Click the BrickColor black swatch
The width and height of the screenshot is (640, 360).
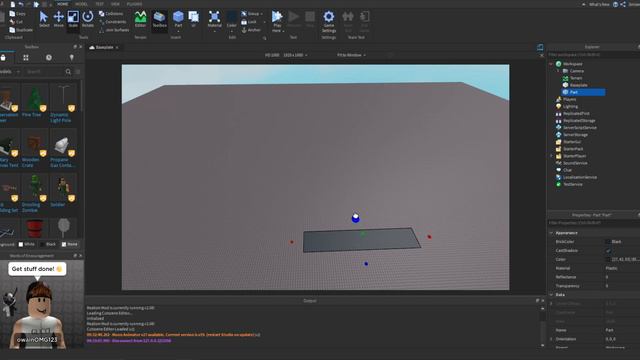608,242
